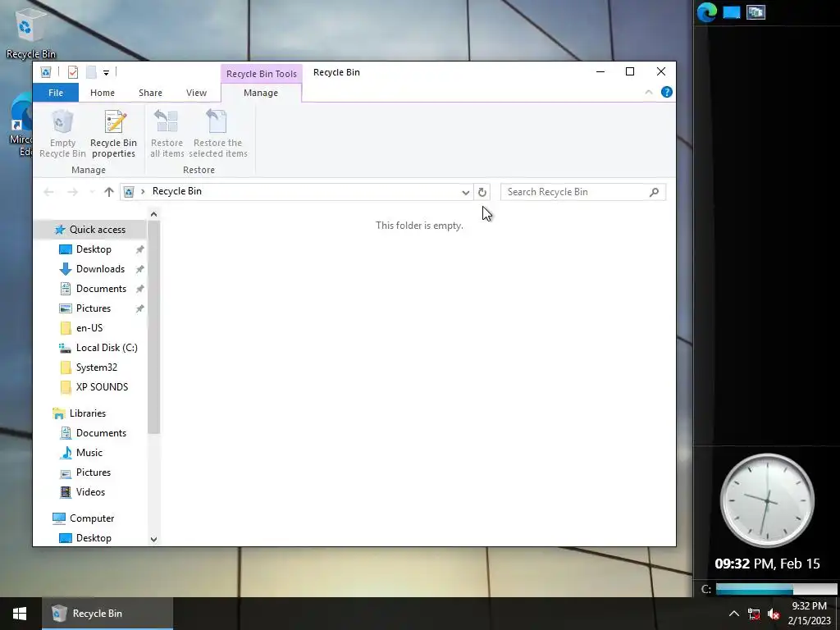Click the greyed-out Empty Recycle Bin icon
This screenshot has width=840, height=630.
[x=62, y=121]
